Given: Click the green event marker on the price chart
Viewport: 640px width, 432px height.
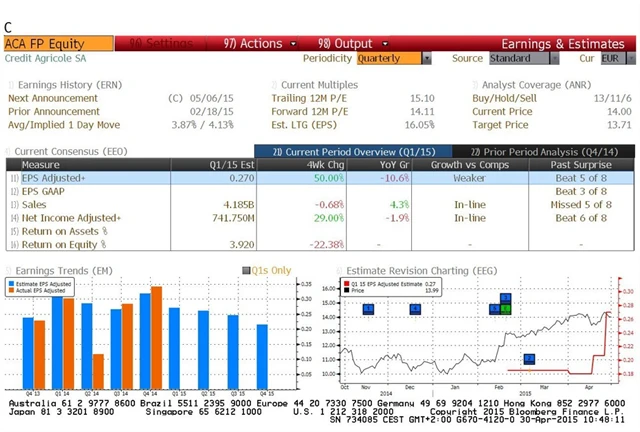Looking at the screenshot, I should (x=506, y=309).
